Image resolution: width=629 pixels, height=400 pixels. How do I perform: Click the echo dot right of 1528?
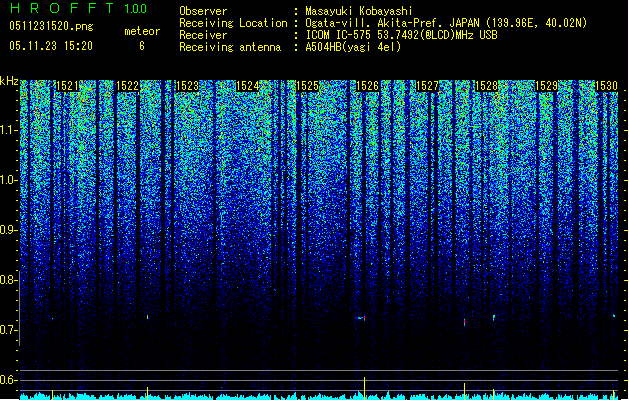pyautogui.click(x=494, y=317)
